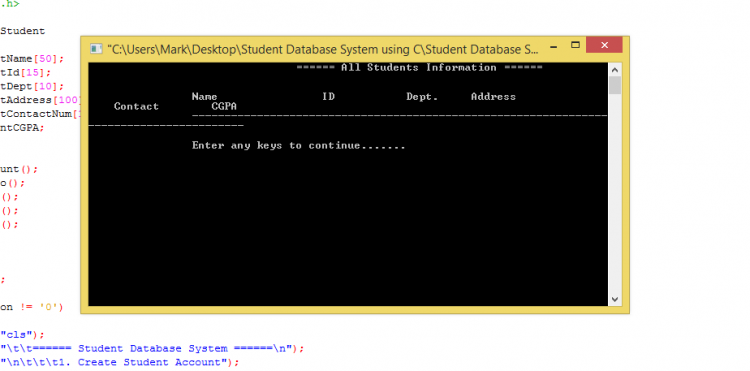Minimize the Student Database console window
750x371 pixels.
point(554,46)
